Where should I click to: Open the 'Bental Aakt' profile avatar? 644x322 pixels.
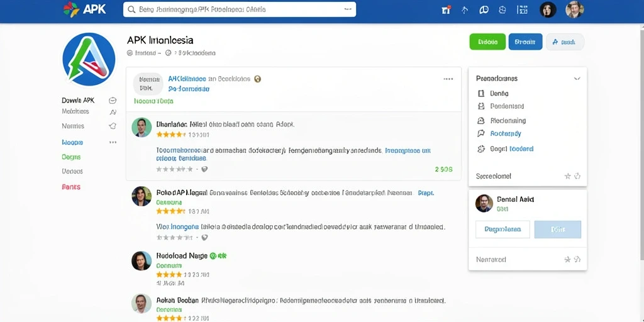pyautogui.click(x=484, y=203)
